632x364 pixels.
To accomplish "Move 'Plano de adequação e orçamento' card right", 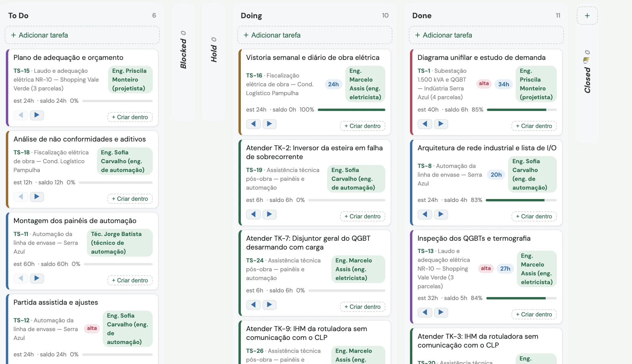I will 37,115.
